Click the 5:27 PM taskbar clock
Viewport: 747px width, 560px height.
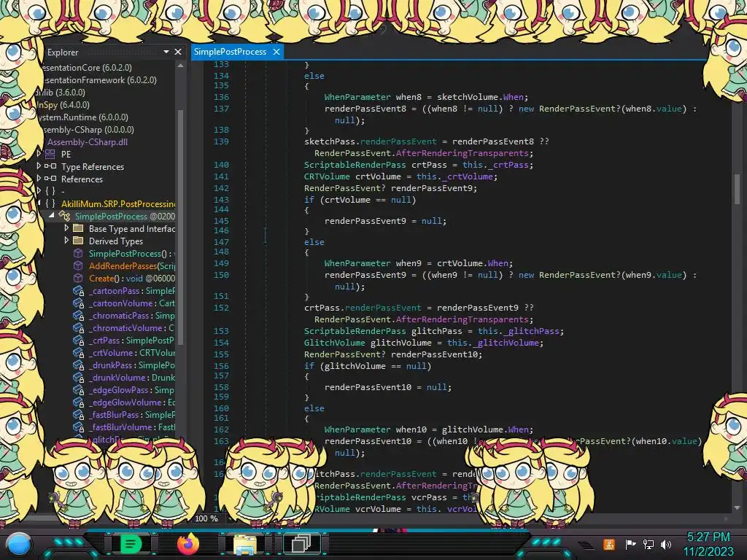pos(708,537)
